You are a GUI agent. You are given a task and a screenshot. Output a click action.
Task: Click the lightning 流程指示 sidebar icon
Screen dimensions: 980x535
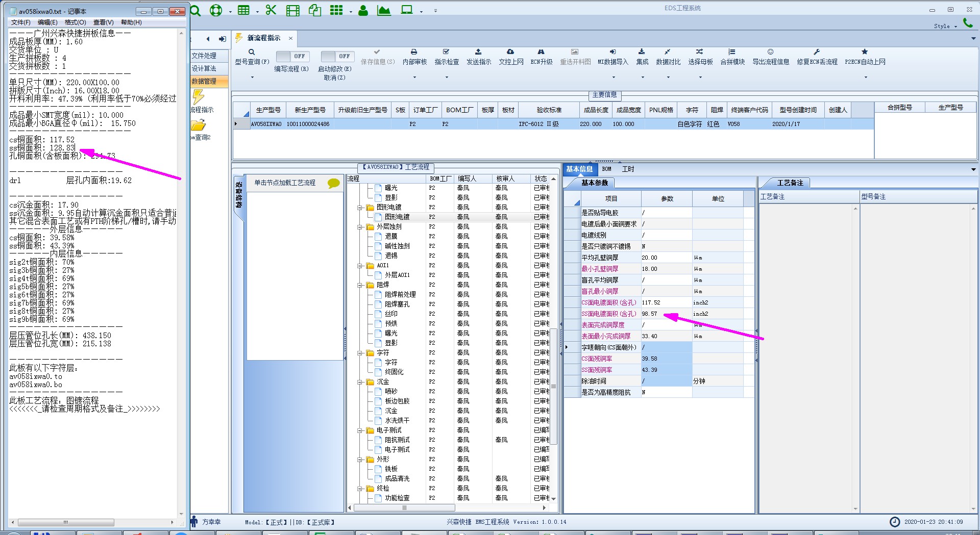pyautogui.click(x=199, y=96)
